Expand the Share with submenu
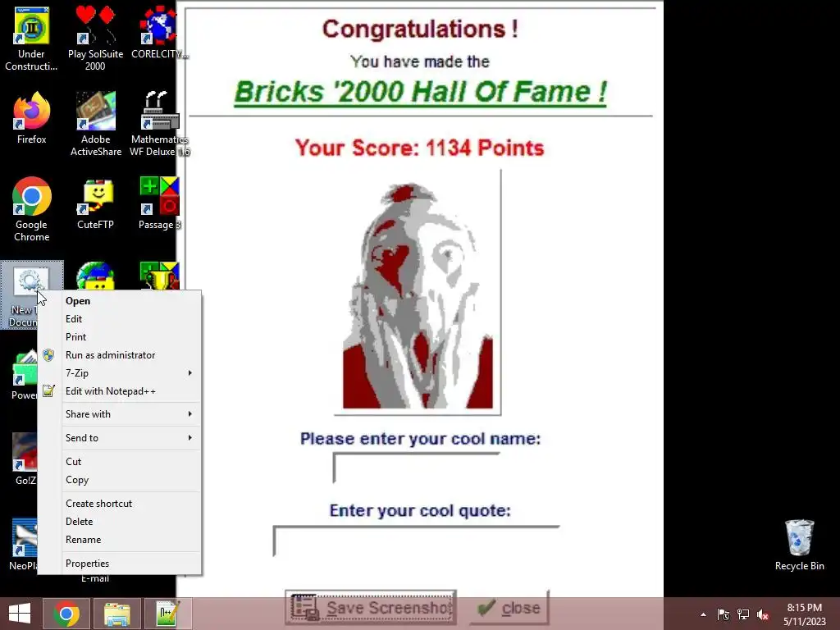Viewport: 840px width, 630px height. pos(120,414)
